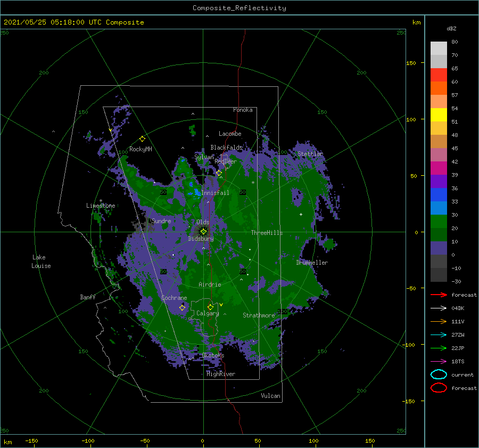Click the 20 dBZ green swatch
The width and height of the screenshot is (479, 448).
click(439, 234)
